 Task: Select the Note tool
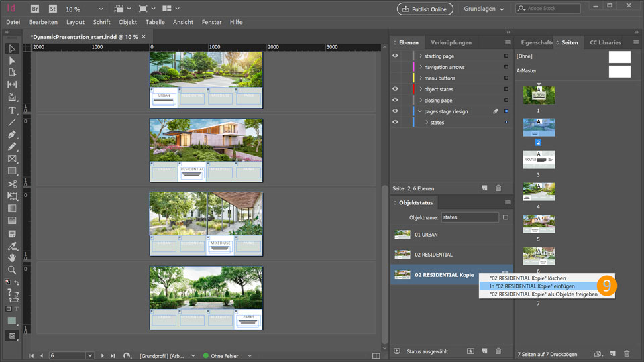pyautogui.click(x=12, y=234)
